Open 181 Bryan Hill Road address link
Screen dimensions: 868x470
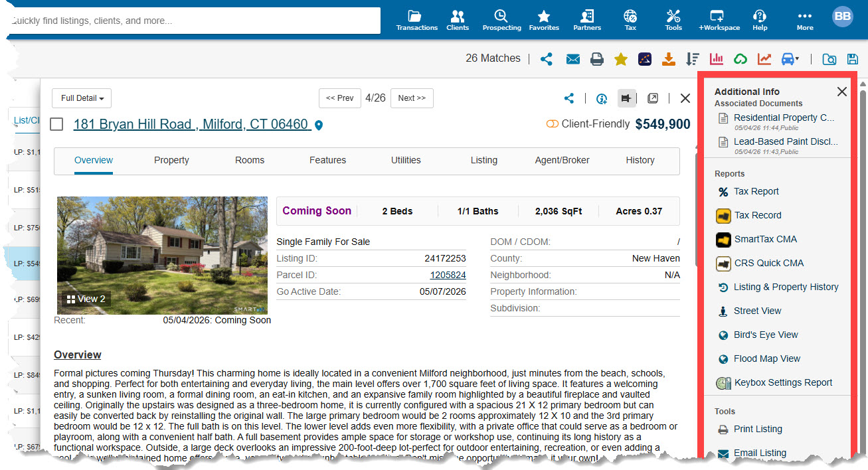point(193,124)
